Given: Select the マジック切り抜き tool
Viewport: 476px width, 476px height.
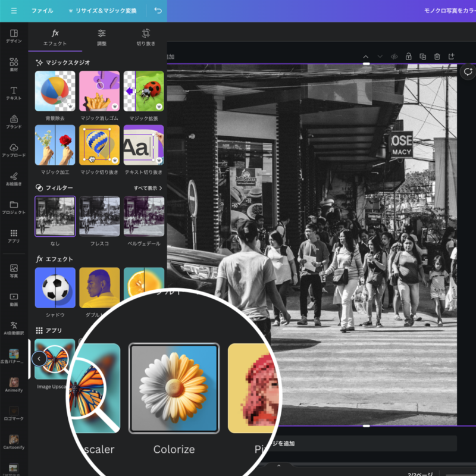Looking at the screenshot, I should (x=99, y=145).
